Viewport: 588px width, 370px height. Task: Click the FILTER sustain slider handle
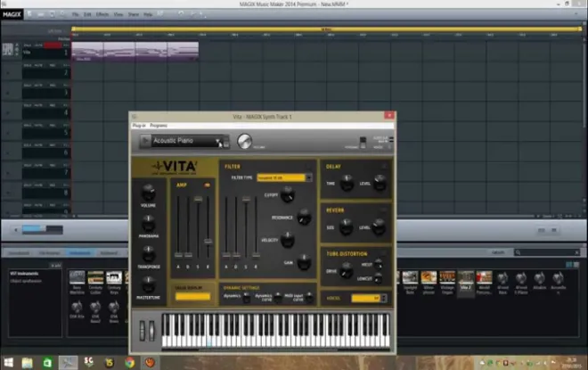pyautogui.click(x=246, y=199)
